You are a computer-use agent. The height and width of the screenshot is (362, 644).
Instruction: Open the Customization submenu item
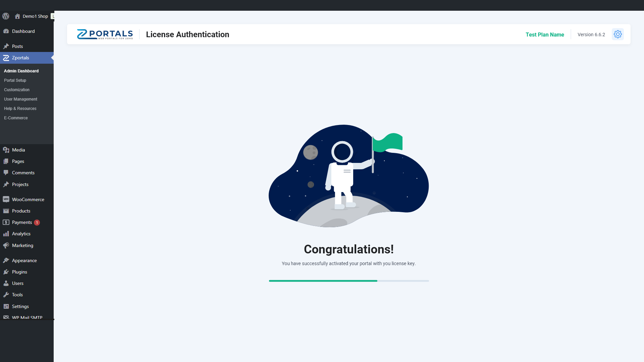(17, 90)
